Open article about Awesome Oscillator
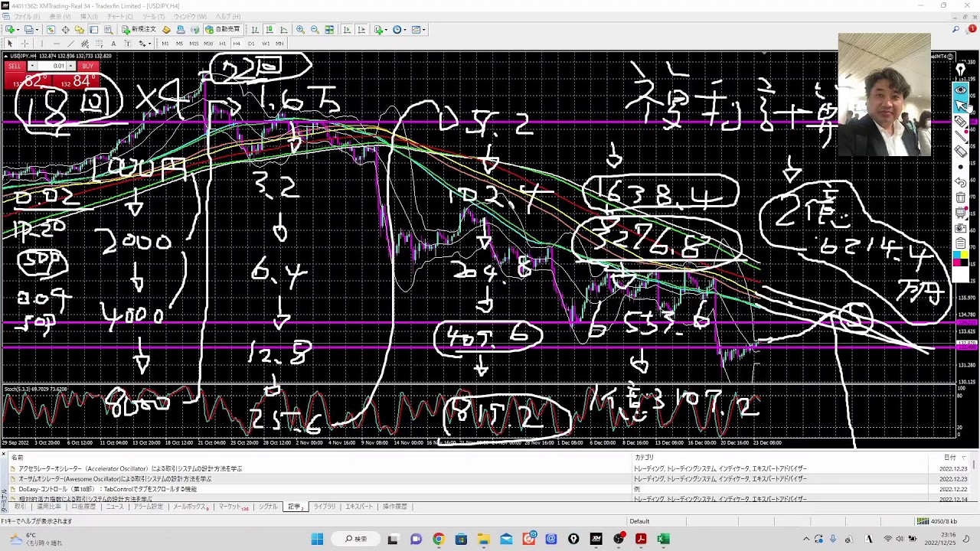 coord(115,479)
